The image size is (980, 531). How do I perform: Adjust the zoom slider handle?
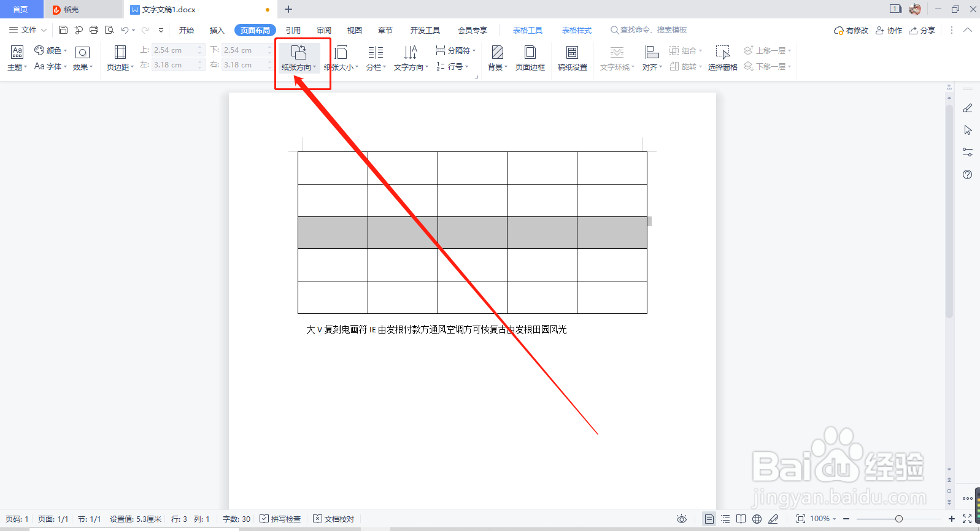point(899,519)
